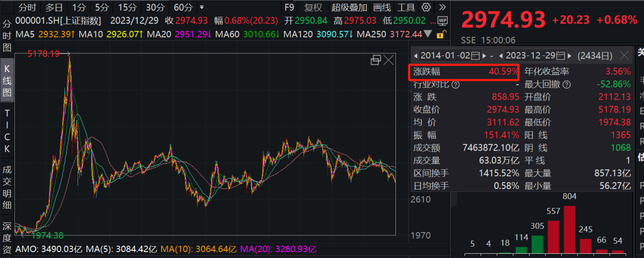
Task: Toggle the yellow padlock chart lock
Action: tap(441, 35)
